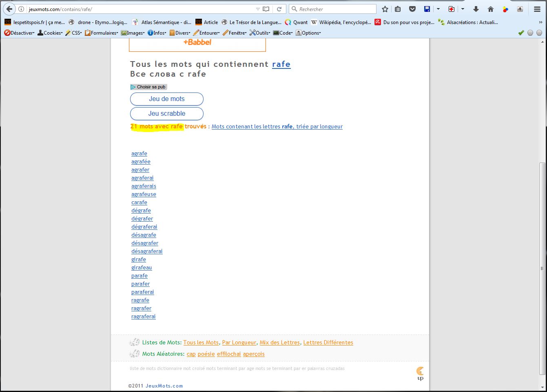Click the vertical page scrollbar thumb
The width and height of the screenshot is (547, 392).
coord(542,268)
